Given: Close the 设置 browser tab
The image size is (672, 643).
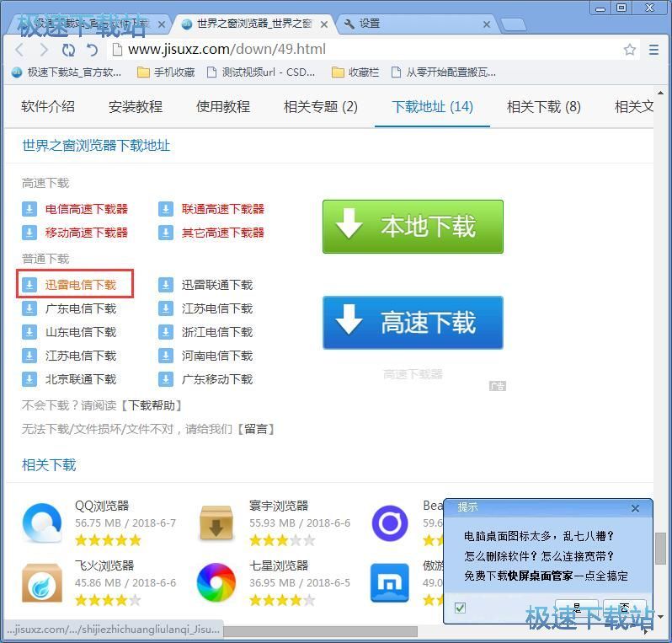Looking at the screenshot, I should click(x=487, y=24).
